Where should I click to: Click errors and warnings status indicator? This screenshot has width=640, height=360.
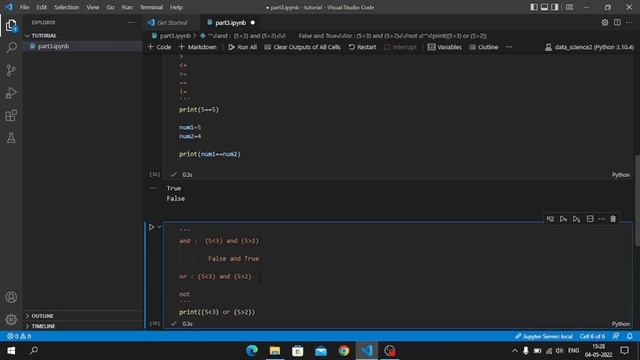coord(19,336)
